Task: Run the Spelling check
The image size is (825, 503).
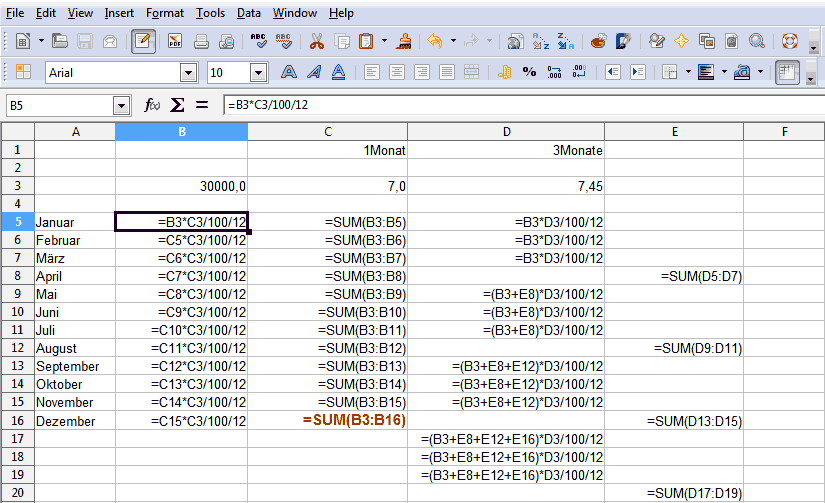Action: 258,41
